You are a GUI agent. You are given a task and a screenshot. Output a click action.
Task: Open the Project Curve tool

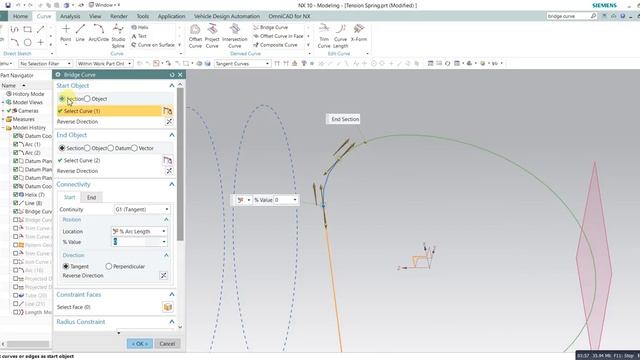(212, 36)
